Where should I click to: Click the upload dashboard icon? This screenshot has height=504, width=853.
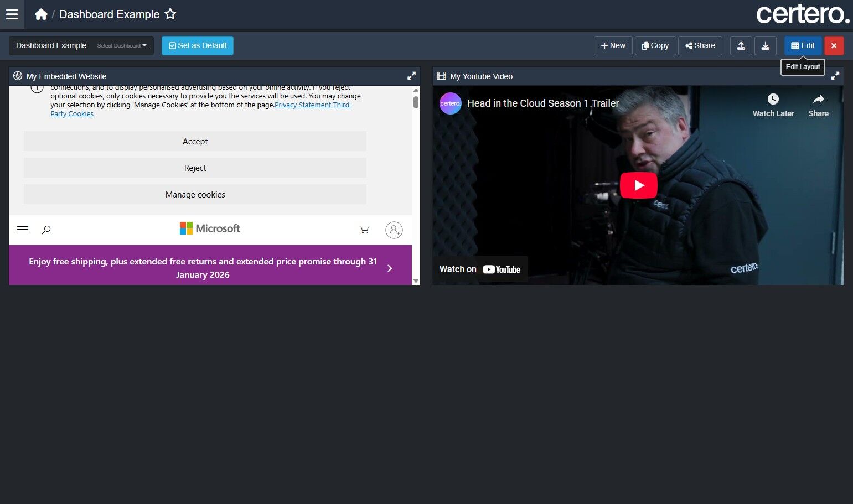741,46
